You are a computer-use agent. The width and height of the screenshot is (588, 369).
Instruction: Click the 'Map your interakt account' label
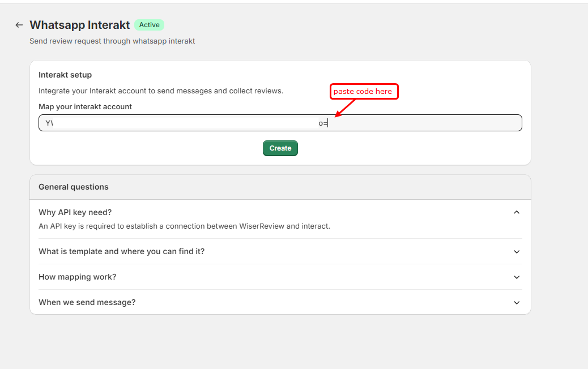(x=85, y=106)
